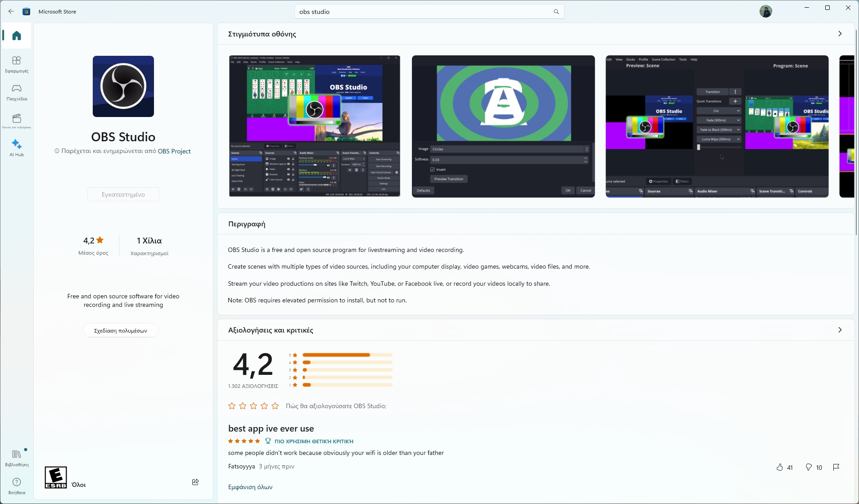Rate OBS Studio with five stars

(276, 406)
